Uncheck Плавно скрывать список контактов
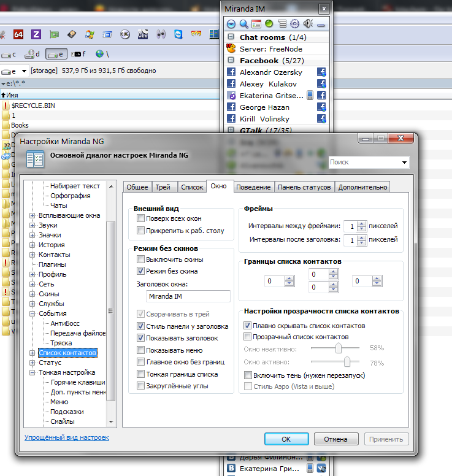The image size is (452, 476). click(247, 326)
